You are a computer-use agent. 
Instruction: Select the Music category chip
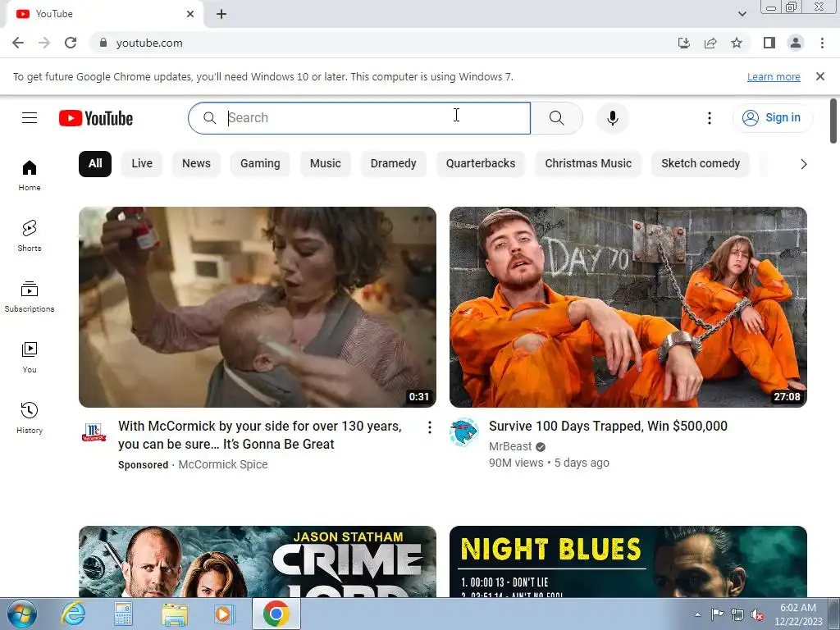(325, 163)
